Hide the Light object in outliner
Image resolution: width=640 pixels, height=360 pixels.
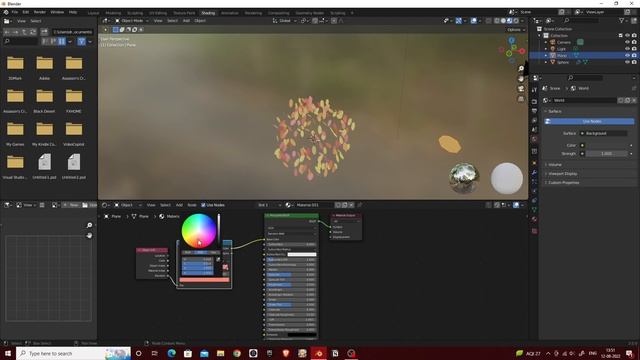(x=627, y=49)
